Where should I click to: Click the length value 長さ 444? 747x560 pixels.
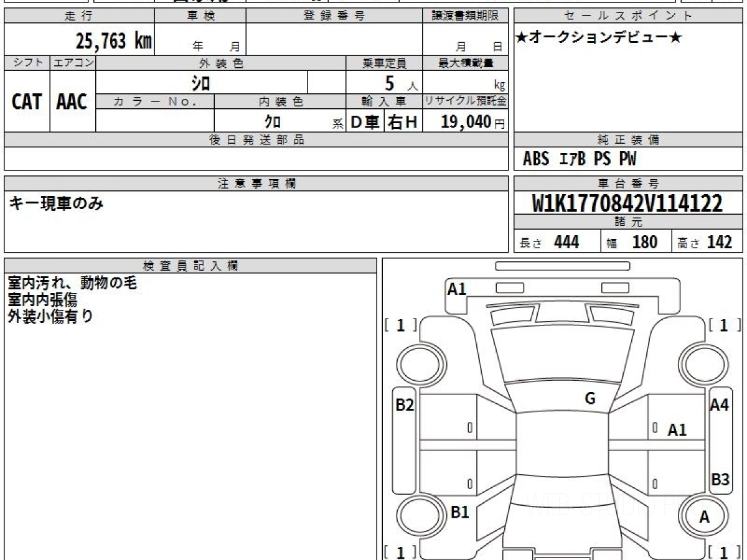[x=549, y=242]
